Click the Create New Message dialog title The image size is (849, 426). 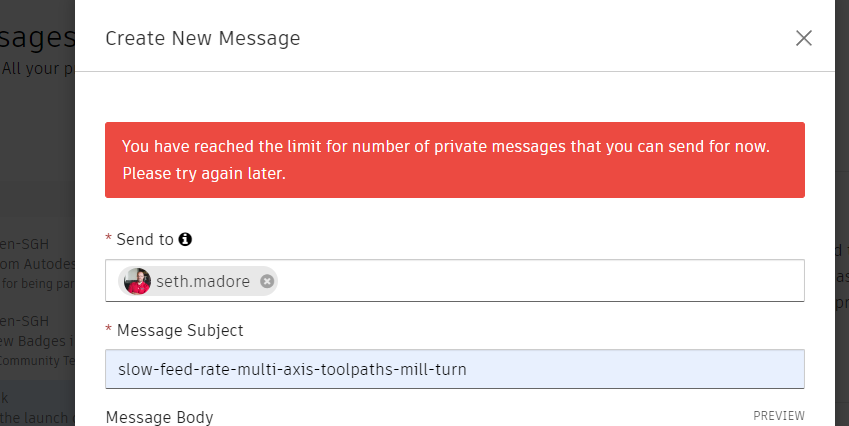pyautogui.click(x=202, y=39)
